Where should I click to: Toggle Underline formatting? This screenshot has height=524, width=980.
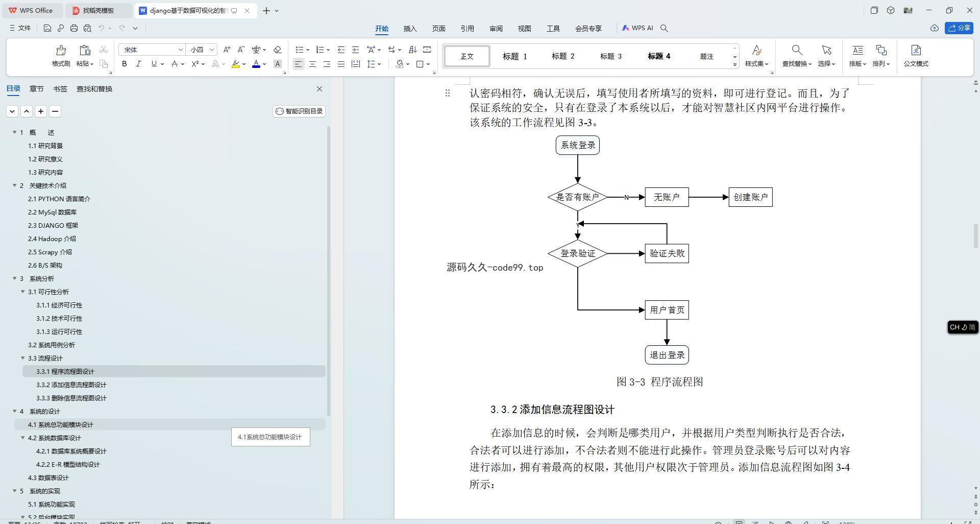154,64
